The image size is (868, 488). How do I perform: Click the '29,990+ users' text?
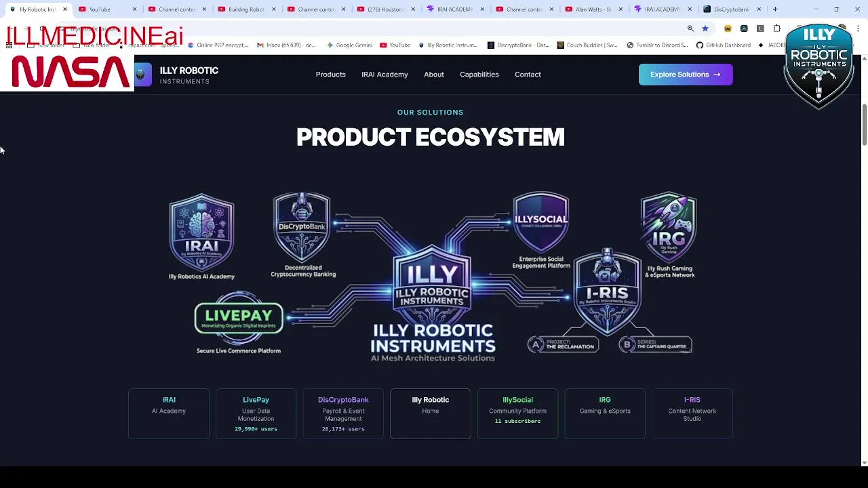[256, 429]
